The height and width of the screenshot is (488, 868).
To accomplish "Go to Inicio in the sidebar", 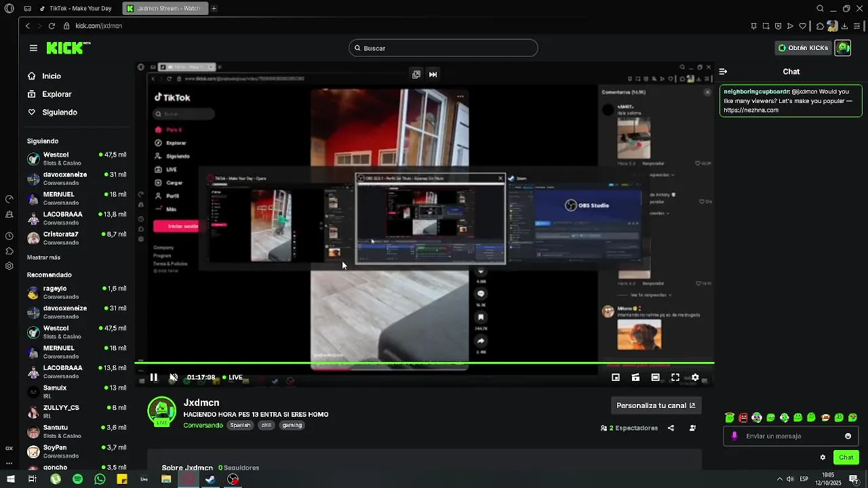I will click(x=52, y=76).
